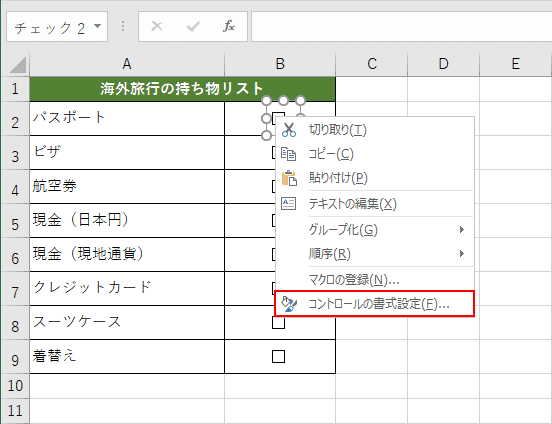Select column B header
Image resolution: width=552 pixels, height=424 pixels.
[x=280, y=64]
